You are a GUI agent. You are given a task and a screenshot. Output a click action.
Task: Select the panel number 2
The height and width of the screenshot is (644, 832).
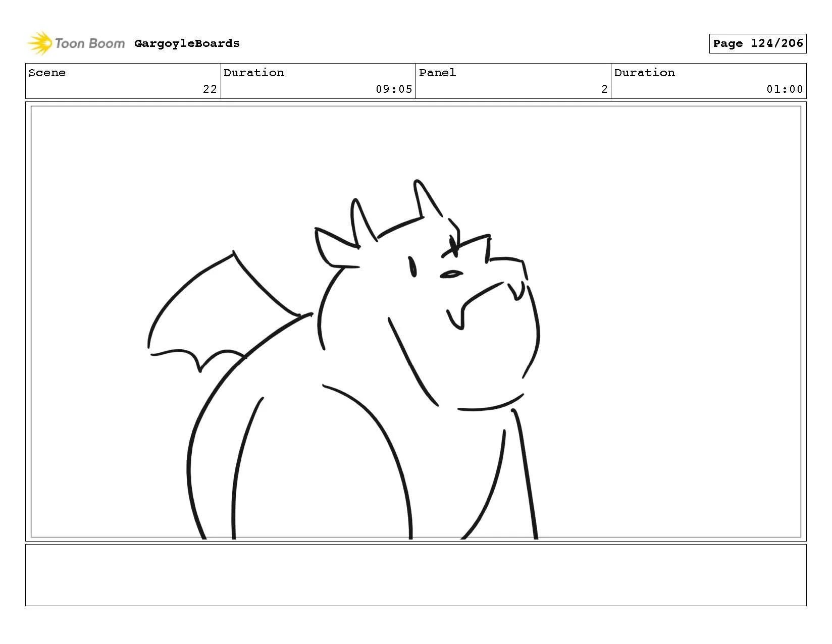pos(604,89)
